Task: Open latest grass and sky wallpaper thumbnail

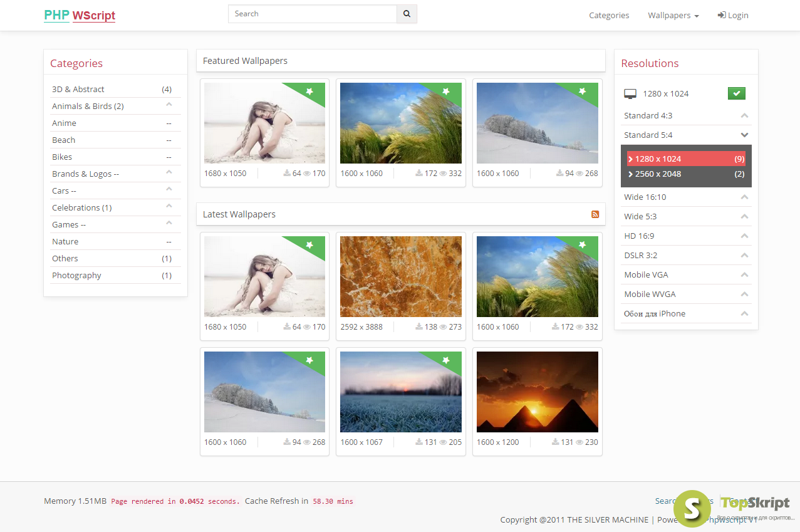Action: 538,276
